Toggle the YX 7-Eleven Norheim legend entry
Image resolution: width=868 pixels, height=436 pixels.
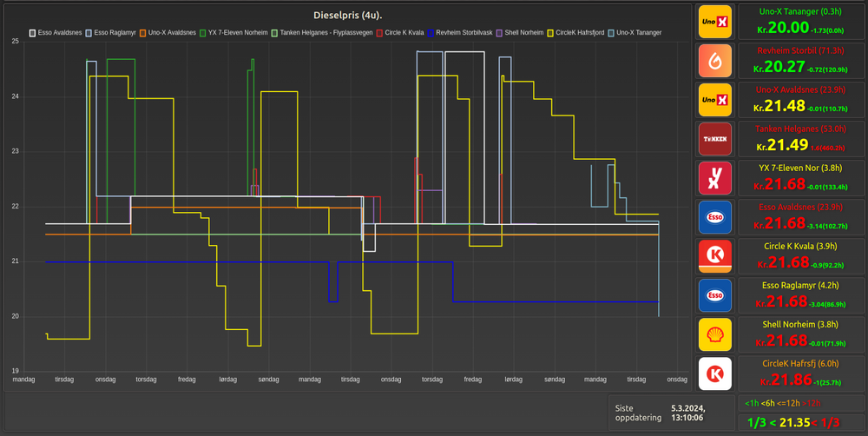[236, 33]
